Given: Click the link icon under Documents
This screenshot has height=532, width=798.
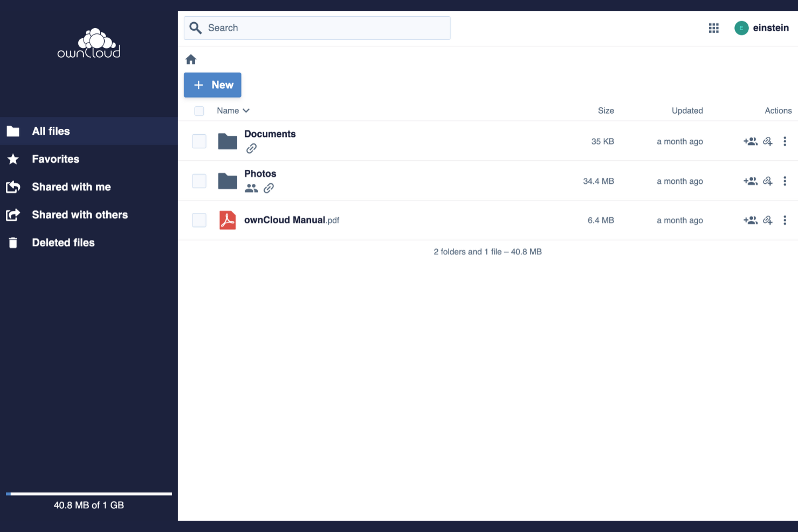Looking at the screenshot, I should click(x=251, y=148).
